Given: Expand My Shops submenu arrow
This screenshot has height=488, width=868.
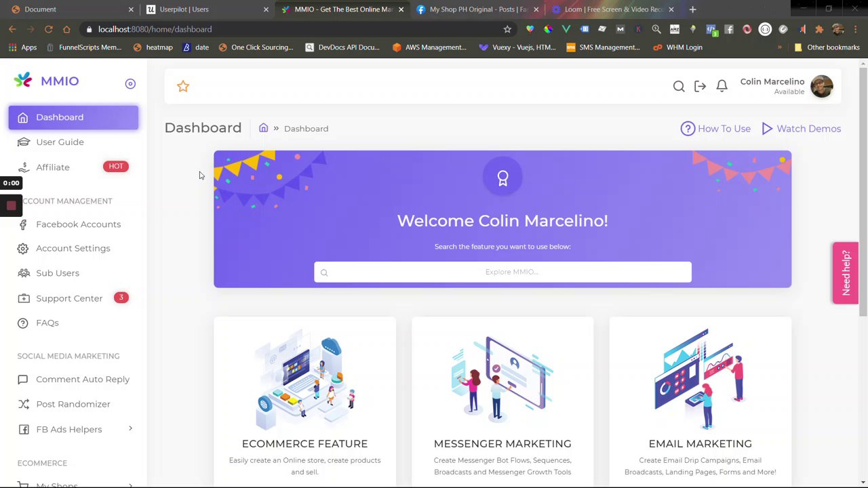Looking at the screenshot, I should (x=130, y=485).
